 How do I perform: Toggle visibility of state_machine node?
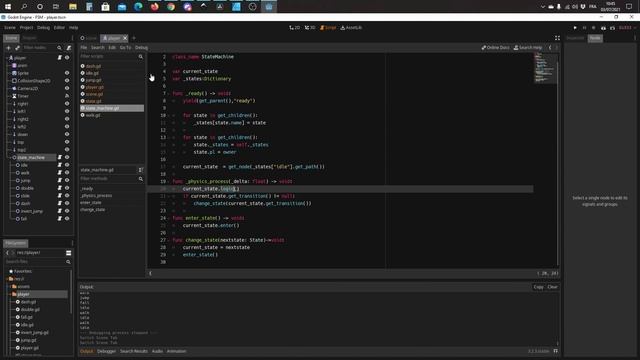pos(67,157)
